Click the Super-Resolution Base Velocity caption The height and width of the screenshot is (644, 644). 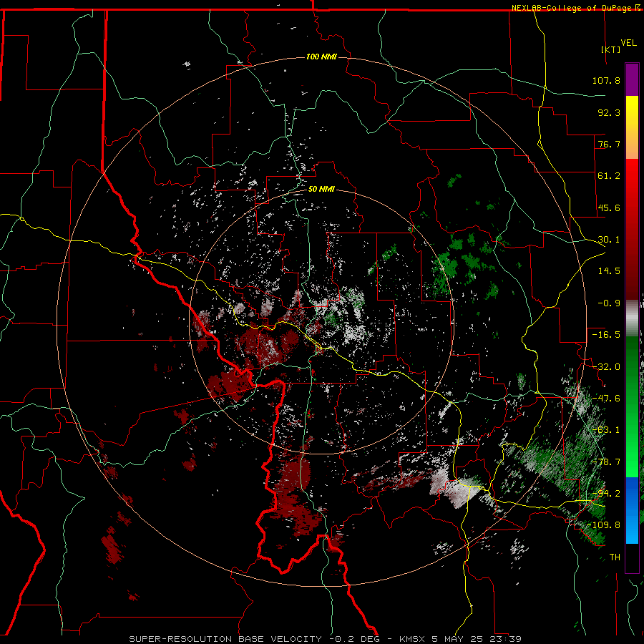pos(326,639)
